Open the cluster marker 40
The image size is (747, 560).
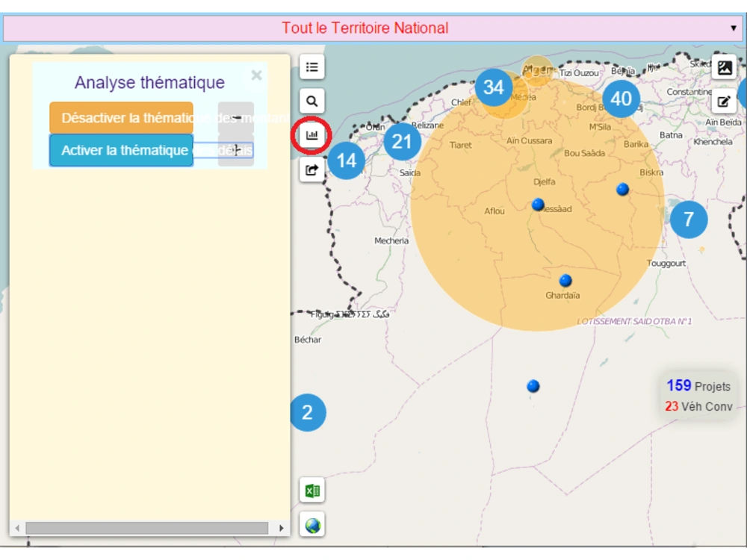click(x=622, y=99)
